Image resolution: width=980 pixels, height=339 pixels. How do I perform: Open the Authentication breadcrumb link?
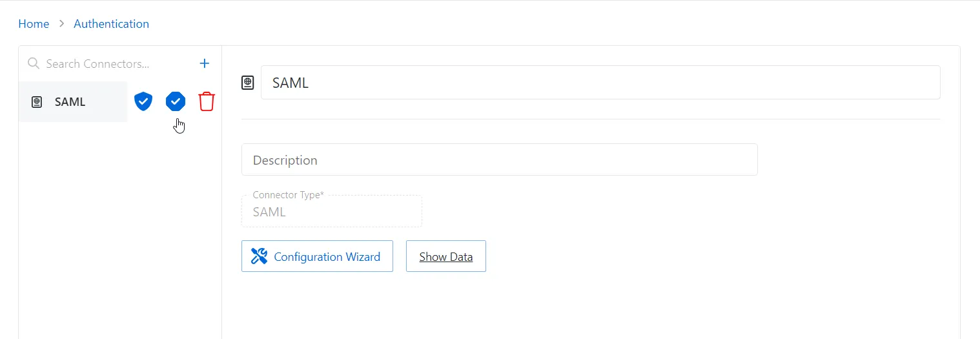[x=111, y=24]
